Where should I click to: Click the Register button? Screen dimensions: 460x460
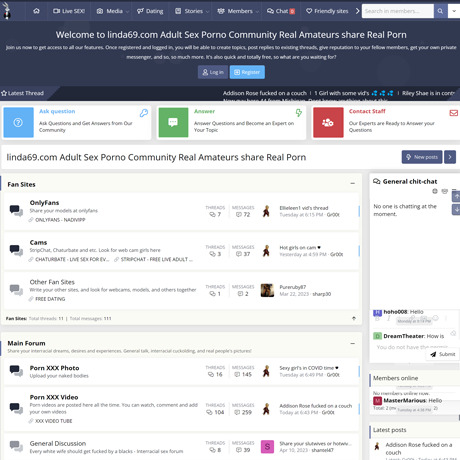point(247,72)
